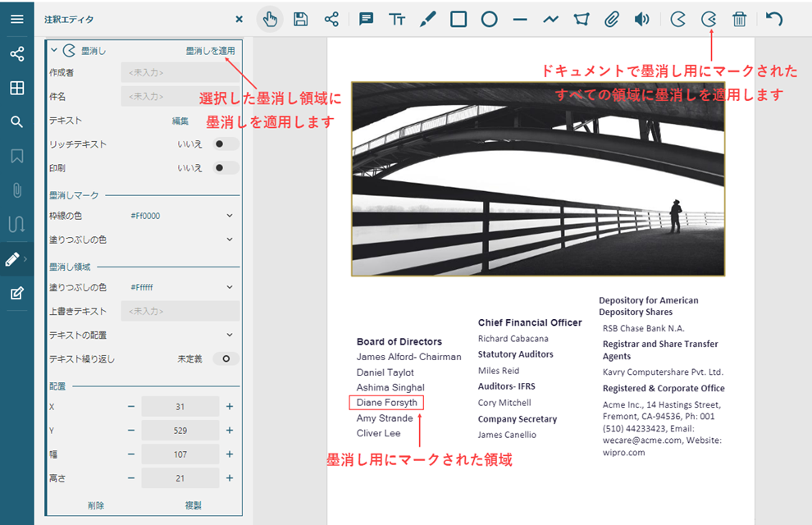
Task: Select the redaction mark tool
Action: pyautogui.click(x=677, y=20)
